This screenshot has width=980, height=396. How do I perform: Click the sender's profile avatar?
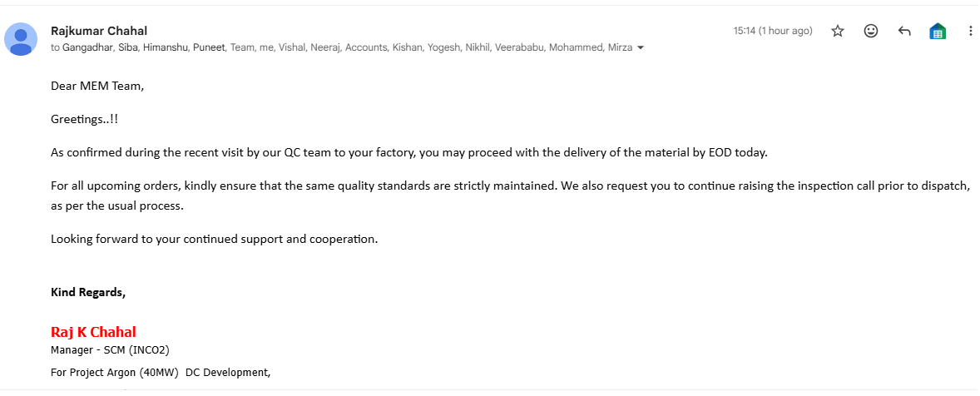tap(21, 39)
